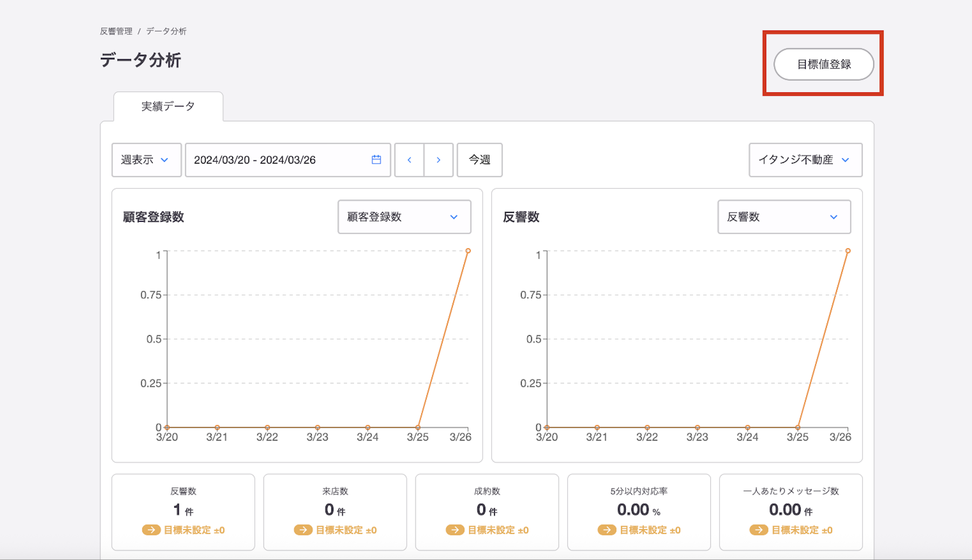Go to next week with right chevron
This screenshot has width=972, height=560.
tap(438, 160)
